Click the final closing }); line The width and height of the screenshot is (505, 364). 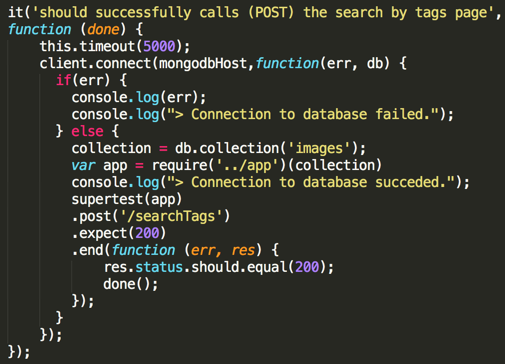click(x=19, y=352)
